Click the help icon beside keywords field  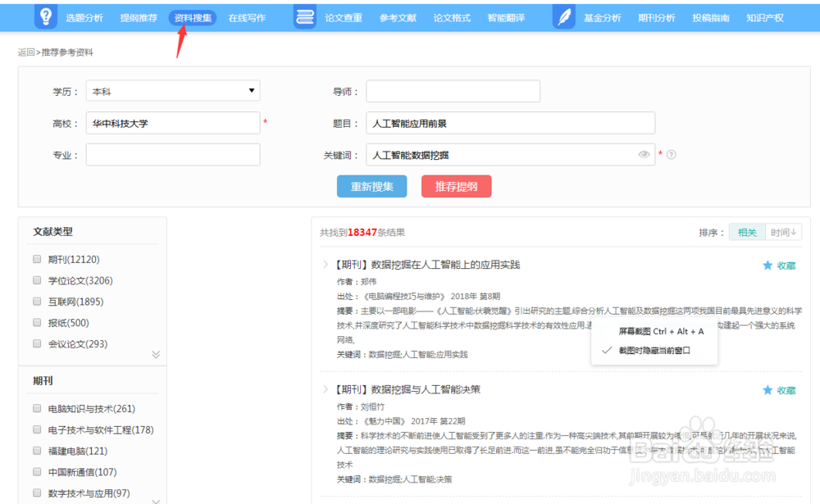(x=672, y=155)
